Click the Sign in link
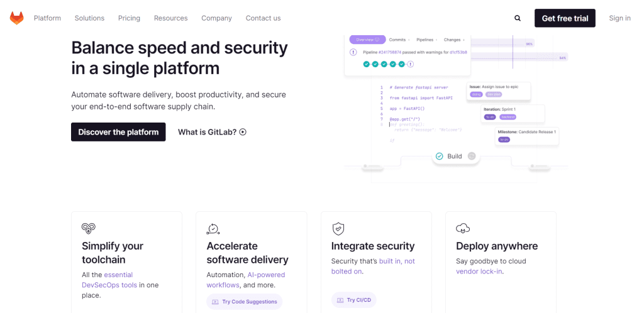 [619, 18]
